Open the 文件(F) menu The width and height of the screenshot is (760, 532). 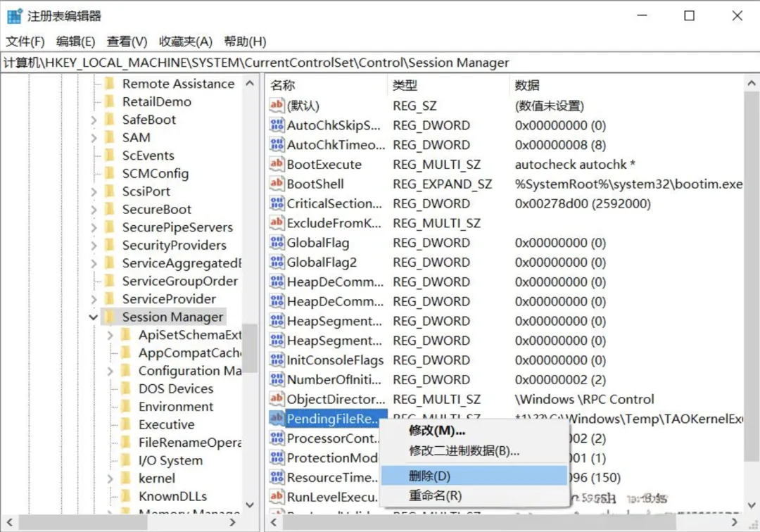click(x=25, y=42)
